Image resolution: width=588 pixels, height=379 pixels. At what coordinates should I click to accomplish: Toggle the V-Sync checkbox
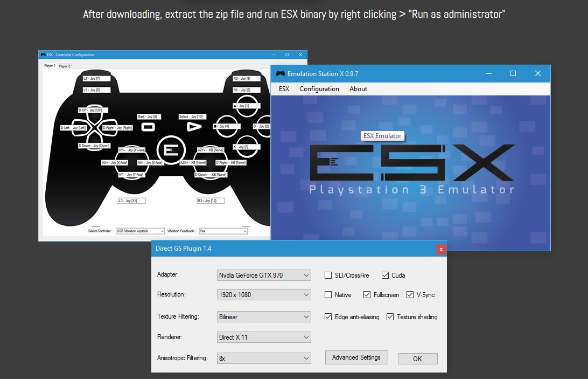[410, 295]
